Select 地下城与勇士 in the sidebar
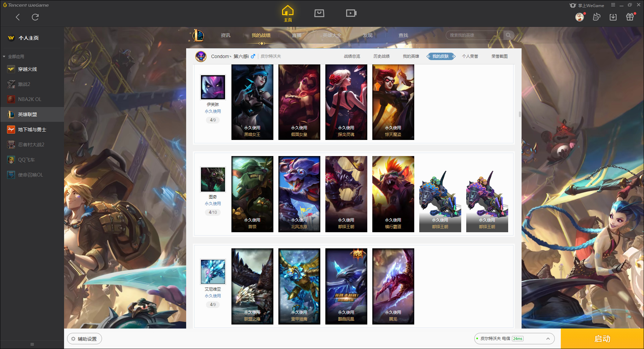The width and height of the screenshot is (644, 349). 32,130
